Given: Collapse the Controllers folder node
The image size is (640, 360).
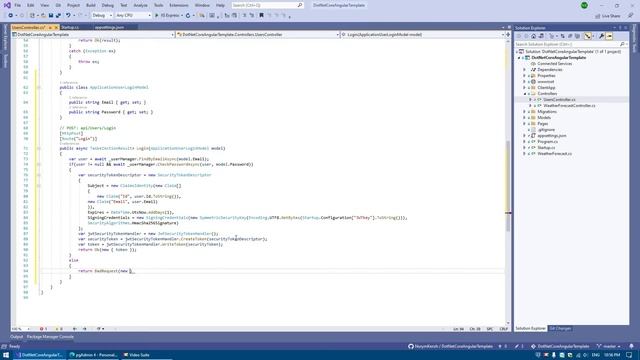Looking at the screenshot, I should [524, 94].
